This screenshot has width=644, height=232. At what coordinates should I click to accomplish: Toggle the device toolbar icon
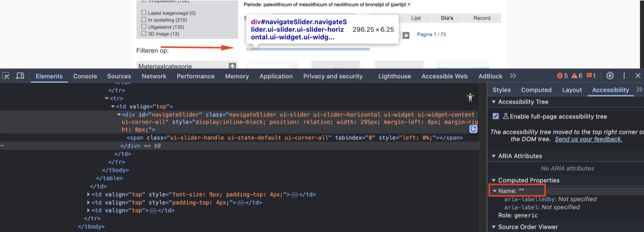pyautogui.click(x=20, y=76)
